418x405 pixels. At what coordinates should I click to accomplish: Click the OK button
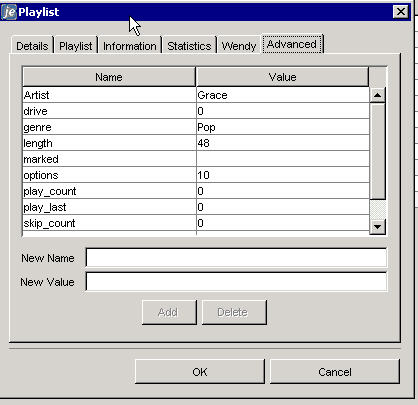pyautogui.click(x=200, y=372)
